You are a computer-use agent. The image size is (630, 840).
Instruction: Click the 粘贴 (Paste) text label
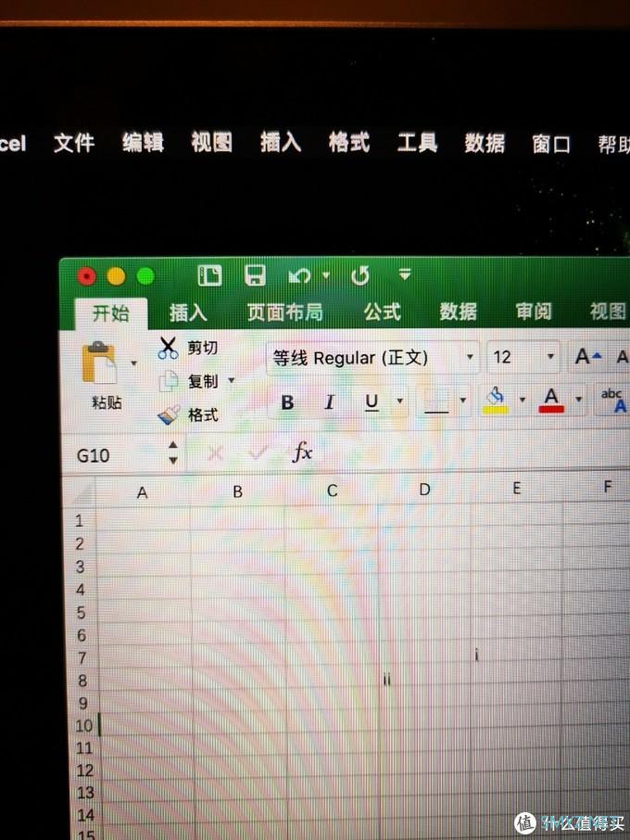pos(107,401)
